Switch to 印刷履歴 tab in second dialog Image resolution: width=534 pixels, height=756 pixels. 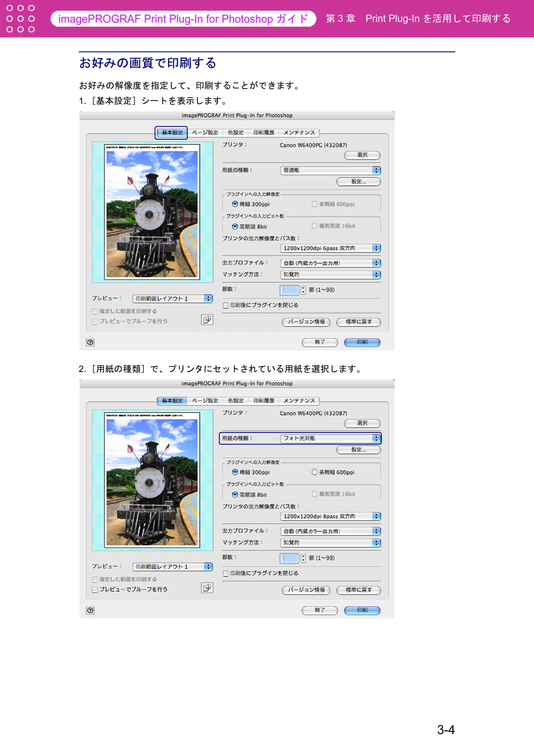[x=264, y=401]
